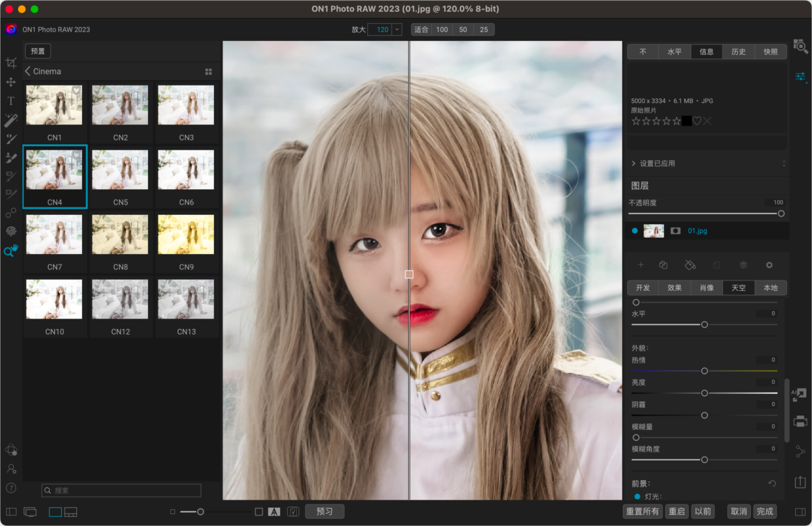The width and height of the screenshot is (812, 526).
Task: Adjust the 亮度 brightness slider handle
Action: (x=704, y=393)
